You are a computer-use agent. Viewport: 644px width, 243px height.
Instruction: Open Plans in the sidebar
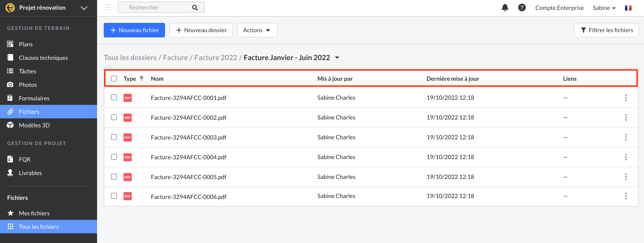26,44
